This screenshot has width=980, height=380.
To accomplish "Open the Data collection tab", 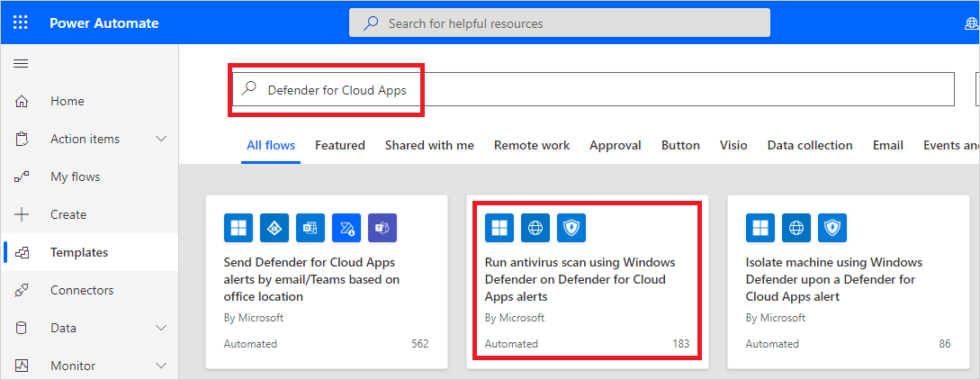I will tap(810, 146).
